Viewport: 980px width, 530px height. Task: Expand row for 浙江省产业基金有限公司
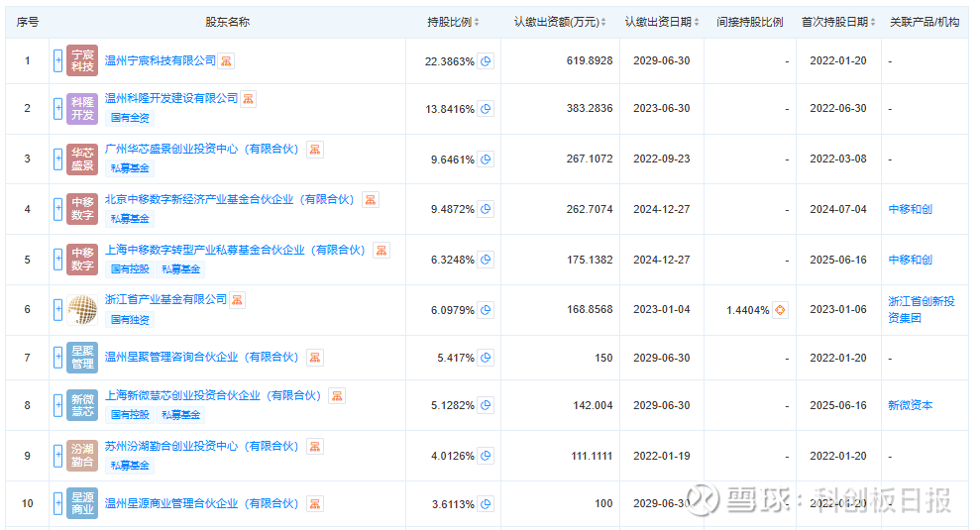[57, 310]
